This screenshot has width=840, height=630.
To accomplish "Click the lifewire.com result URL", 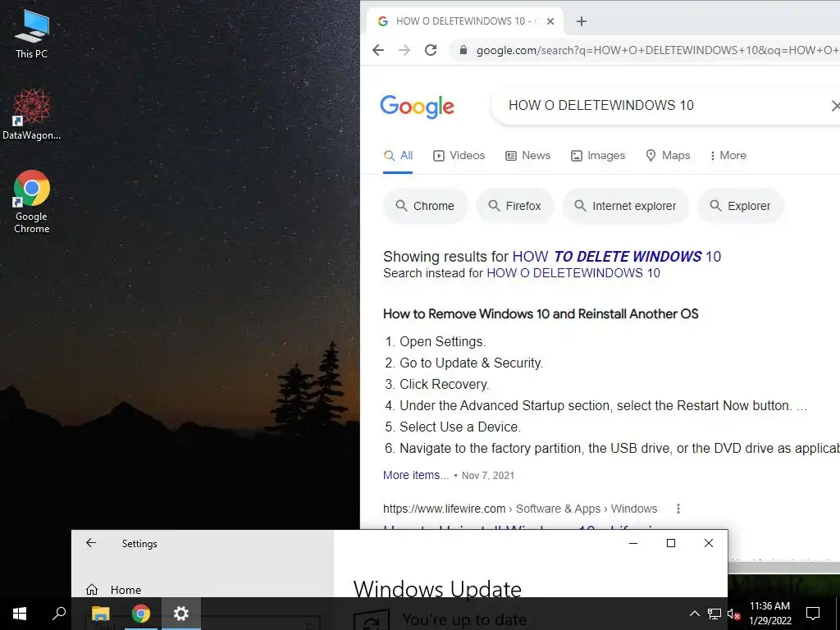I will 519,509.
